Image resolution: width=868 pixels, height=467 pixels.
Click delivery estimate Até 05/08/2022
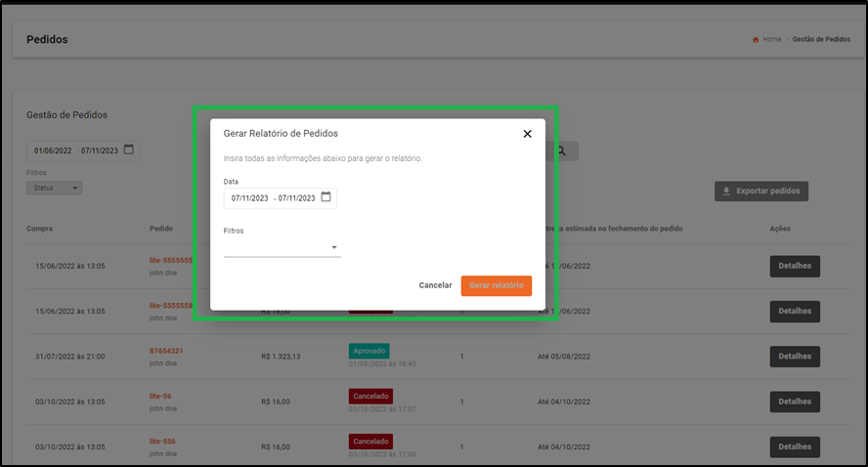tap(564, 357)
